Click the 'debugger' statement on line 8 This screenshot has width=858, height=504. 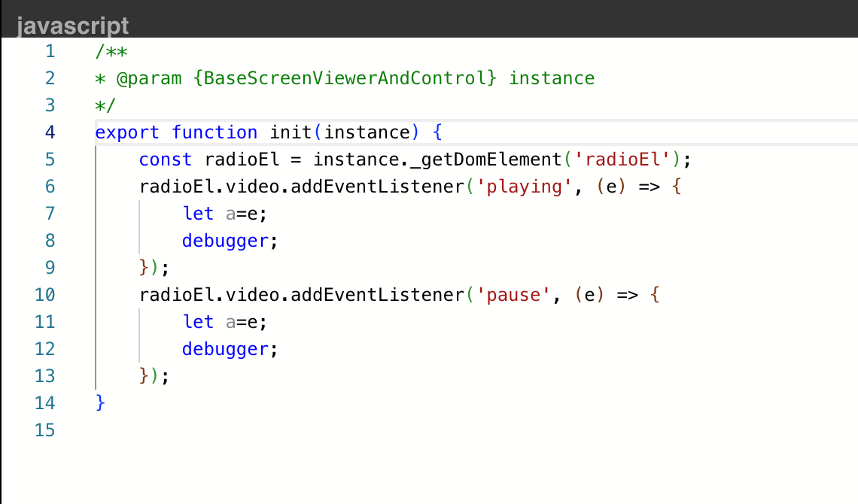pyautogui.click(x=225, y=241)
